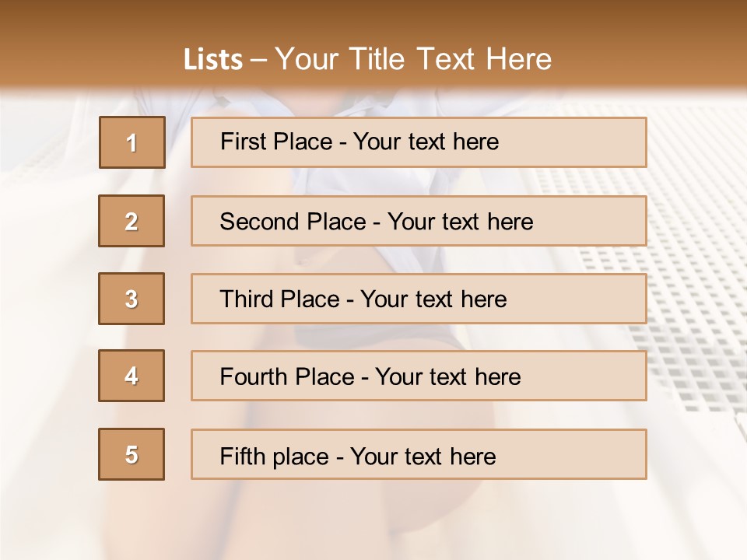The height and width of the screenshot is (560, 747).
Task: Click 'Your Title Text Here' in the heading
Action: click(x=413, y=60)
